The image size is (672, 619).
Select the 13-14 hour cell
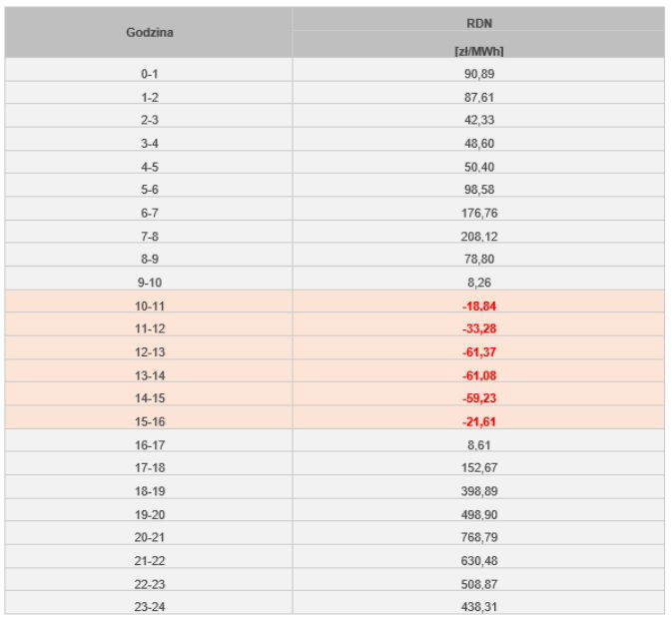coord(150,374)
